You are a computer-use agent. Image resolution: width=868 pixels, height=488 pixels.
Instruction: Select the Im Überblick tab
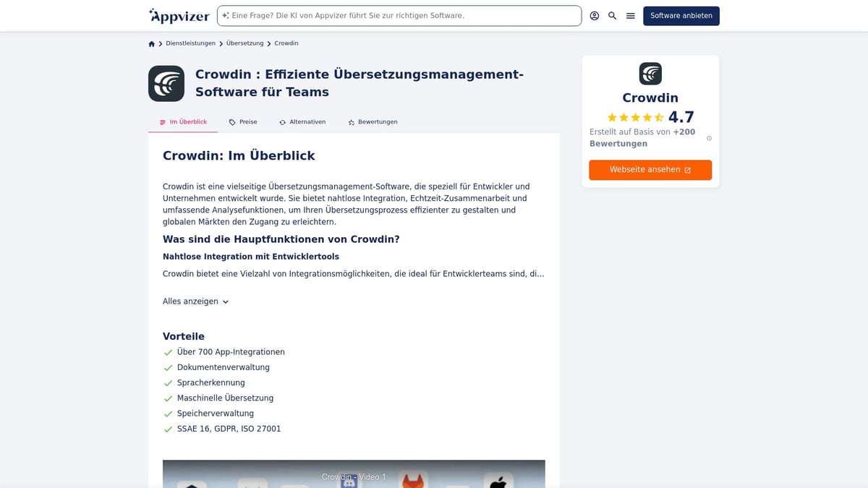183,122
